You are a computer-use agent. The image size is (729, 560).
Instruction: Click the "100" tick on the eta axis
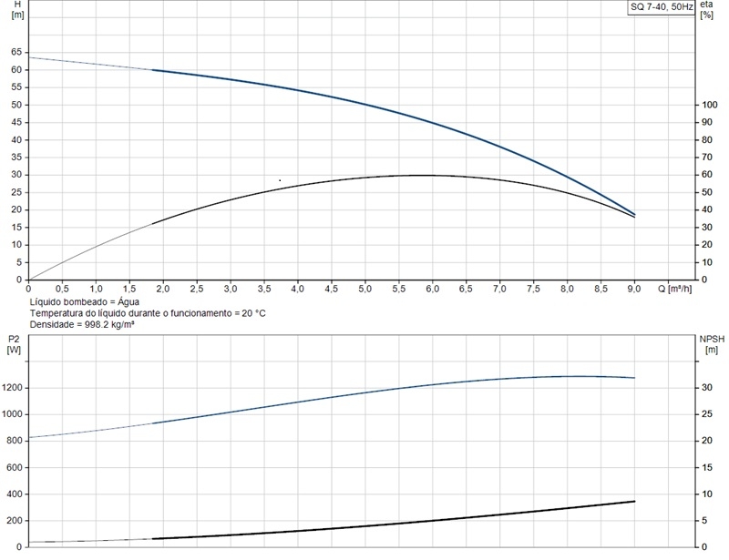click(710, 105)
